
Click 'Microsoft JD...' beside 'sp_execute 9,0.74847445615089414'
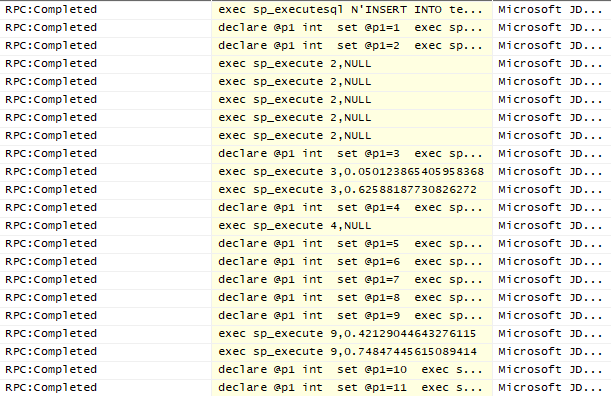[x=550, y=352]
